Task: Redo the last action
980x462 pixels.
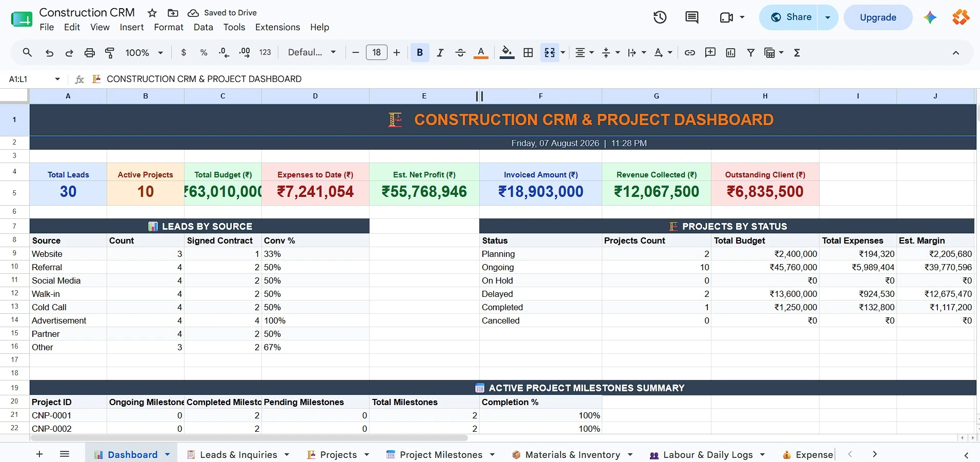Action: [69, 52]
